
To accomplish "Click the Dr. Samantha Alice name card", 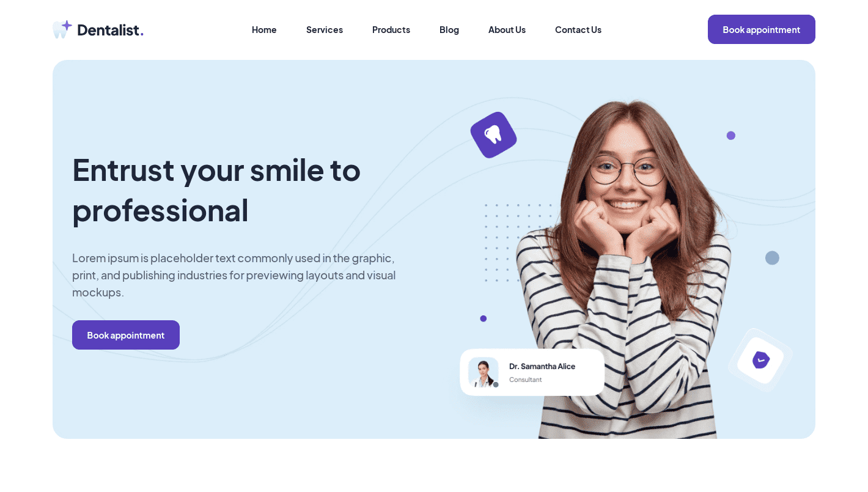I will tap(532, 372).
